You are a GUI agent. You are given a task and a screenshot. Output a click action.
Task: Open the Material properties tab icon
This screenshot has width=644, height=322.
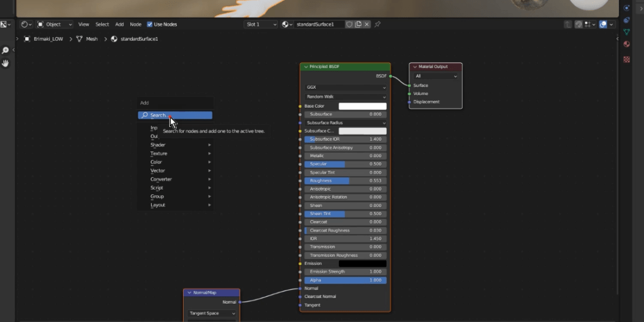tap(626, 44)
